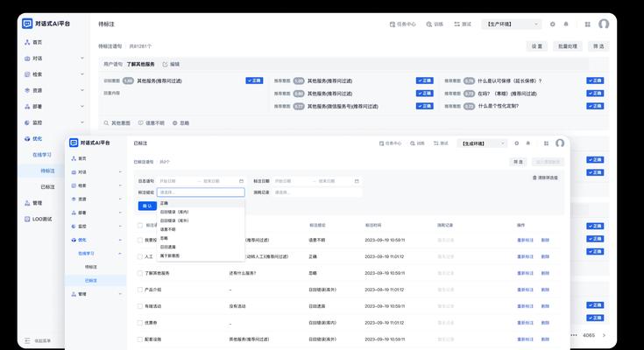Screen dimensions: 644x350
Task: Open 待标注 in the front window sidebar
Action: pos(91,267)
